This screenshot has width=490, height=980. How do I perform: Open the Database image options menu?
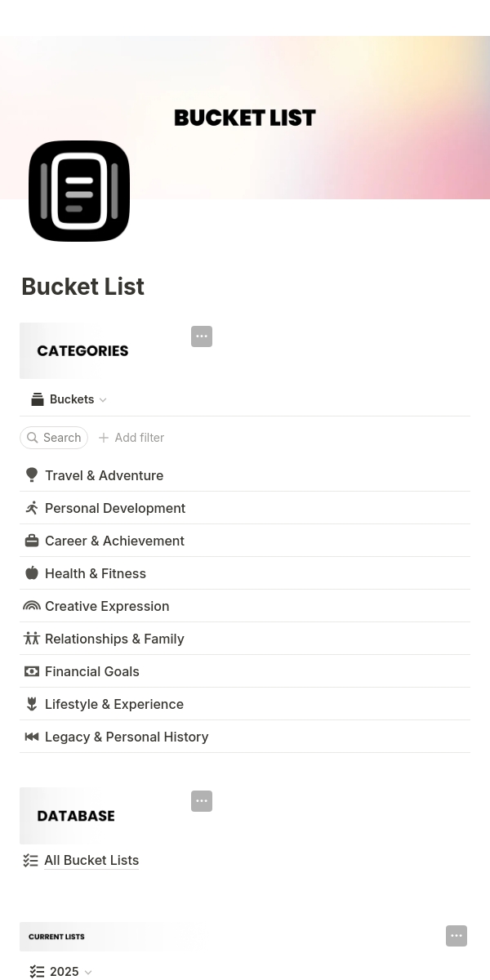(x=202, y=801)
